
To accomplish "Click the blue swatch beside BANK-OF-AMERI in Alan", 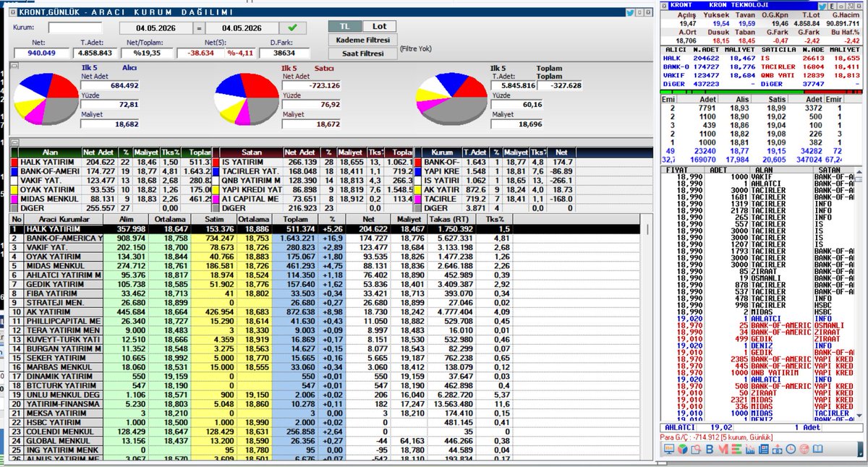I will (x=14, y=171).
